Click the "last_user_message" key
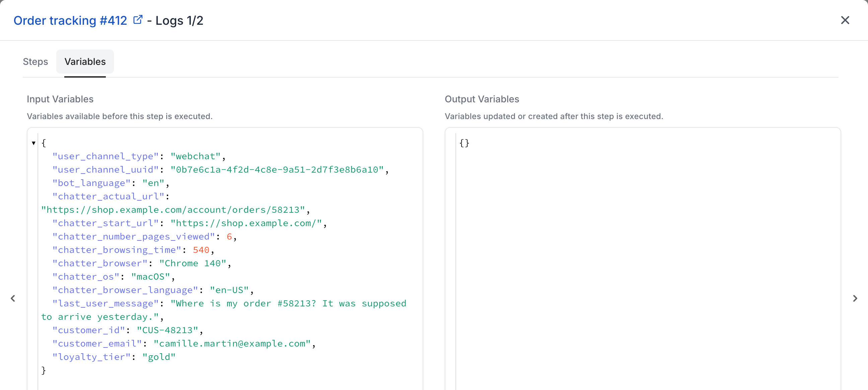The height and width of the screenshot is (390, 868). click(x=105, y=303)
